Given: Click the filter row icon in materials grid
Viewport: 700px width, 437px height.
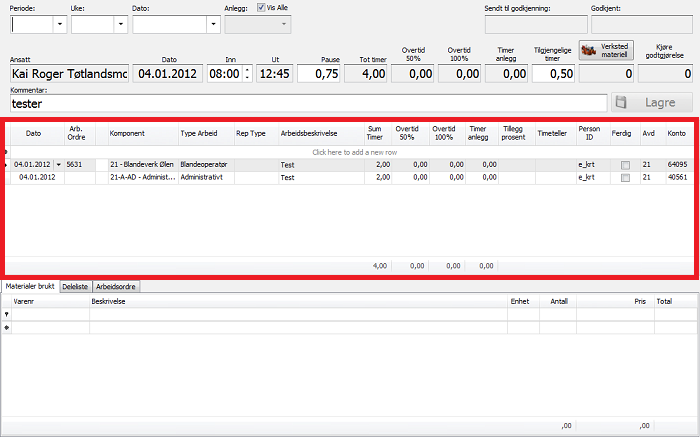Looking at the screenshot, I should 6,314.
